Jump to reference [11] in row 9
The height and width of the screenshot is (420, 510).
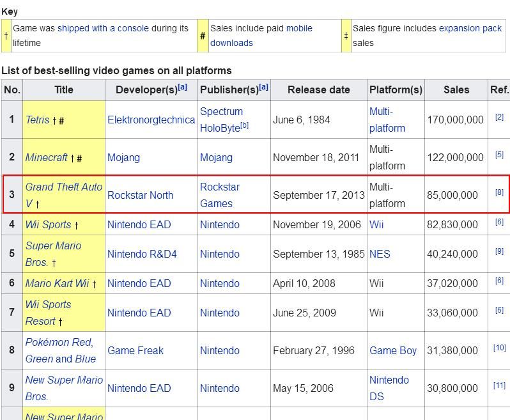[x=499, y=385]
